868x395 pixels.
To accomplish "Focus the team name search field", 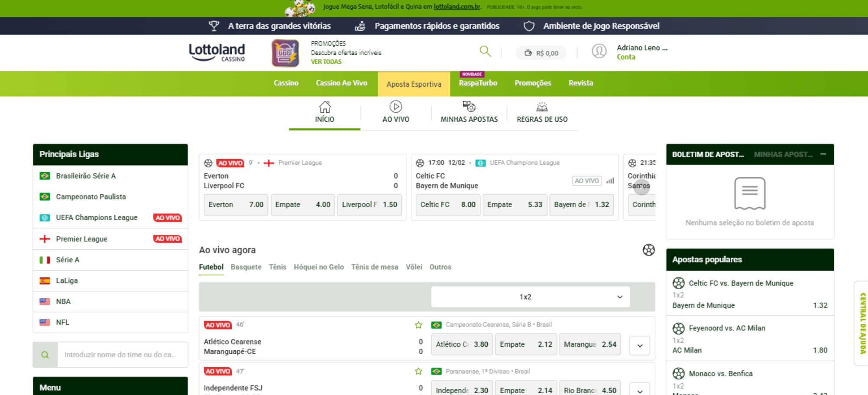I will pos(123,355).
